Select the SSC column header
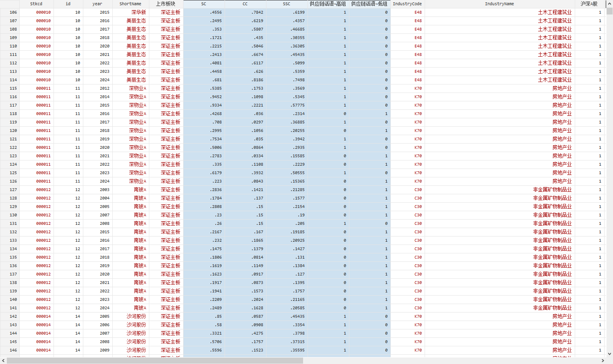The height and width of the screenshot is (364, 613). point(287,4)
